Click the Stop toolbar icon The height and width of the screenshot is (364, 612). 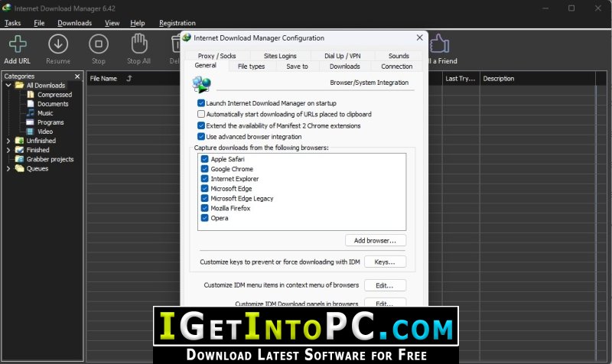click(99, 44)
